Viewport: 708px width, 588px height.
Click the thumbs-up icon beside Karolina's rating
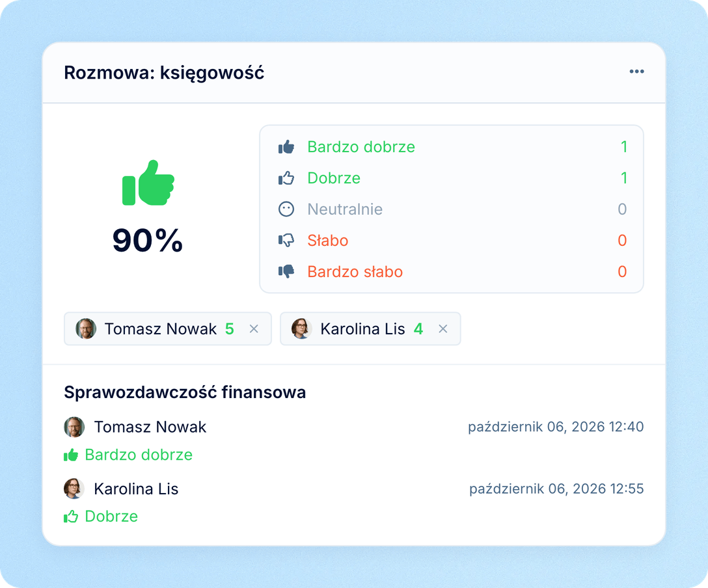[71, 516]
